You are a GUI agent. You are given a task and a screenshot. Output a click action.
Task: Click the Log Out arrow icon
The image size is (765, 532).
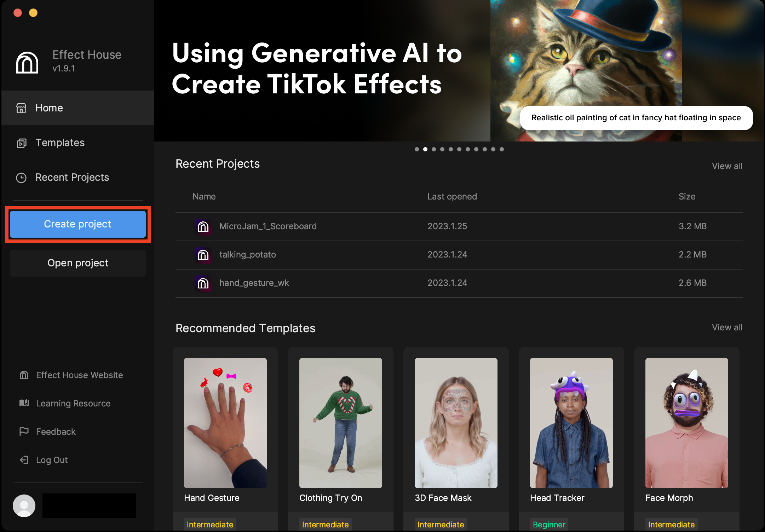pyautogui.click(x=24, y=459)
